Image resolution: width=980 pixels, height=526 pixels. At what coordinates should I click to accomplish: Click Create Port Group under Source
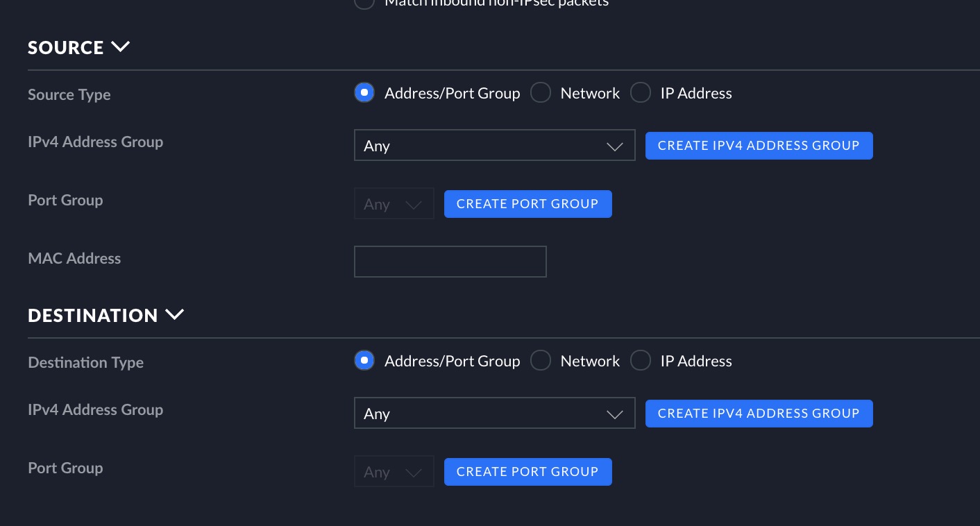point(528,204)
